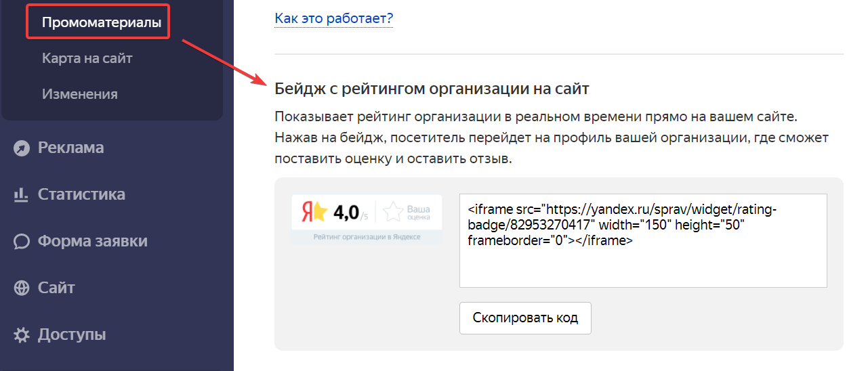Click the yellow star in rating badge

pyautogui.click(x=320, y=213)
